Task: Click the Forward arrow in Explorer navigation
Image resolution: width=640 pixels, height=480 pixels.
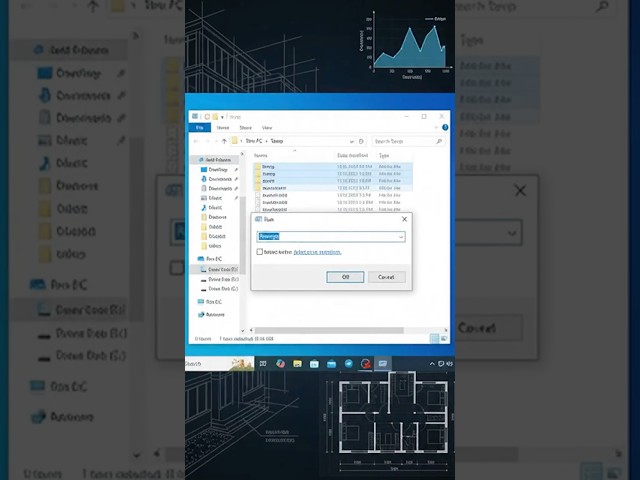Action: click(x=207, y=141)
